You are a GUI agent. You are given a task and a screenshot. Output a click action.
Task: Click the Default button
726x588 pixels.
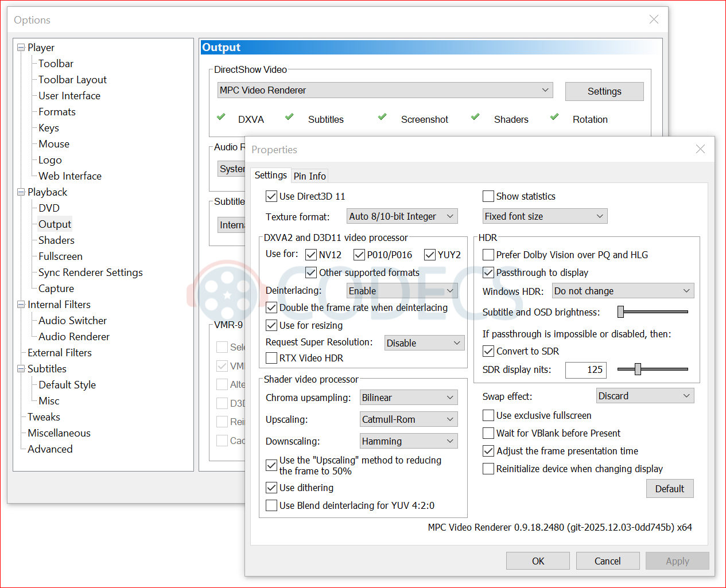669,489
